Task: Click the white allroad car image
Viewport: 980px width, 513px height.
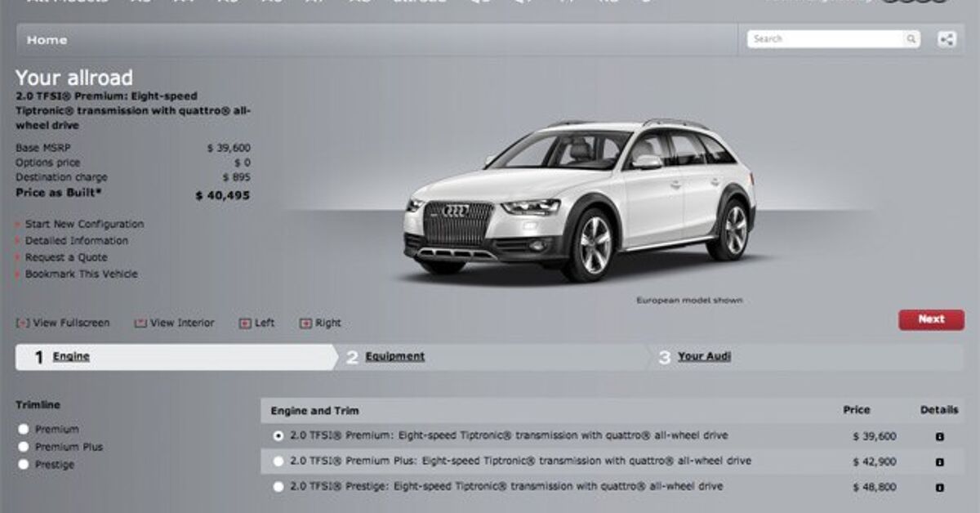Action: click(x=580, y=200)
